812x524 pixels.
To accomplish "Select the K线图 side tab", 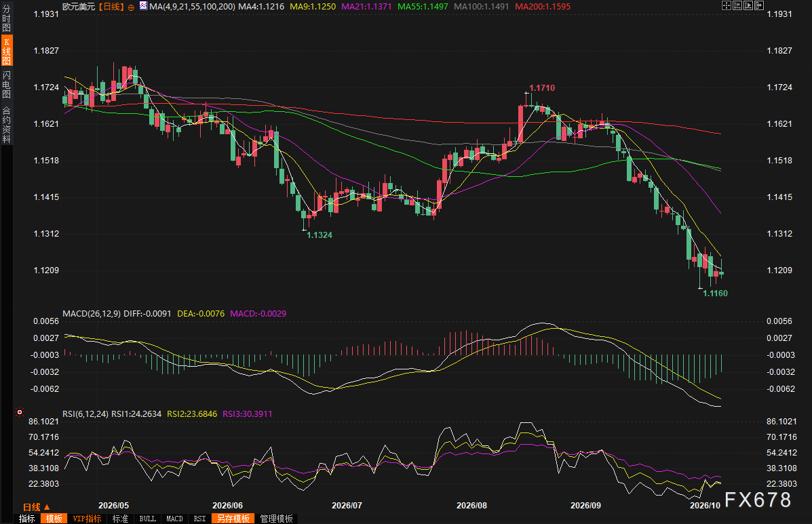I will click(x=7, y=52).
